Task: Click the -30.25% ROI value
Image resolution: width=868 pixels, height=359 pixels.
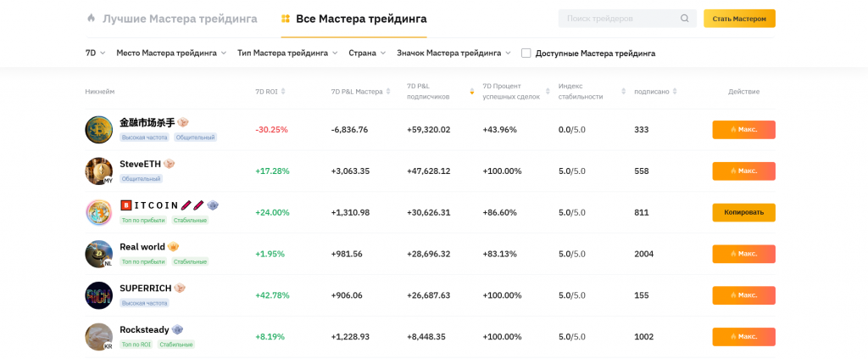Action: [x=271, y=130]
